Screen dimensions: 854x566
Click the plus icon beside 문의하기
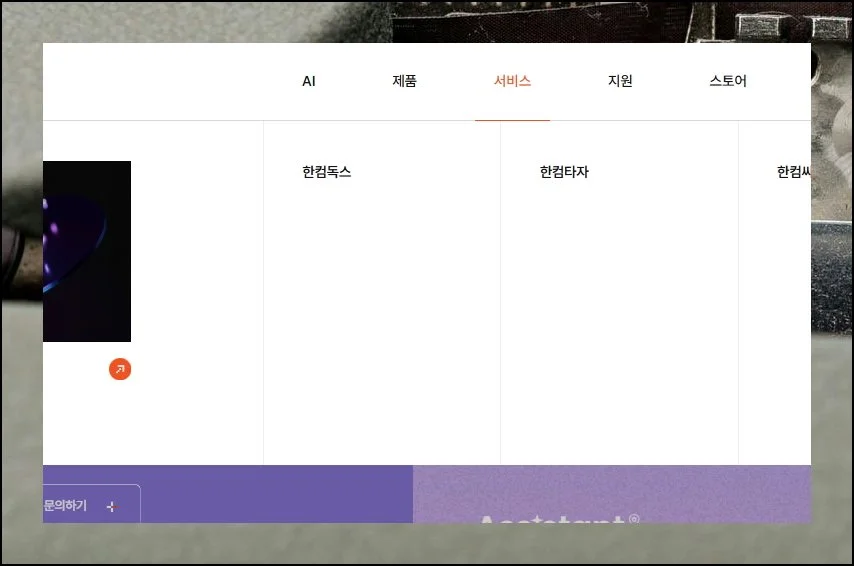pos(112,507)
